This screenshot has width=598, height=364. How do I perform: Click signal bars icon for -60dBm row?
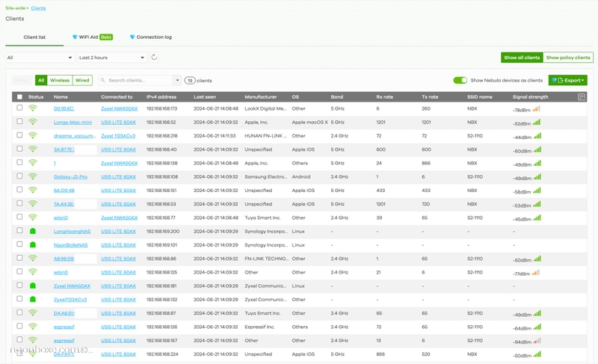[537, 149]
